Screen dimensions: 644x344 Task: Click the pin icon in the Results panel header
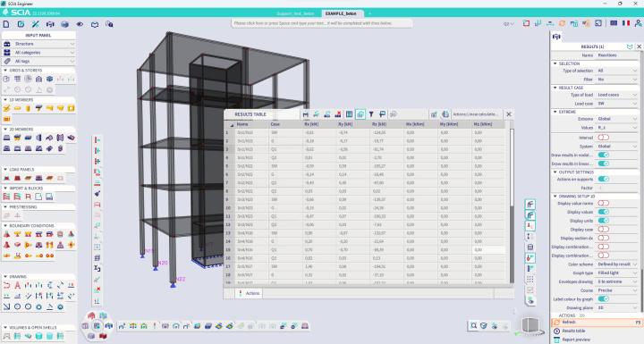[x=630, y=46]
